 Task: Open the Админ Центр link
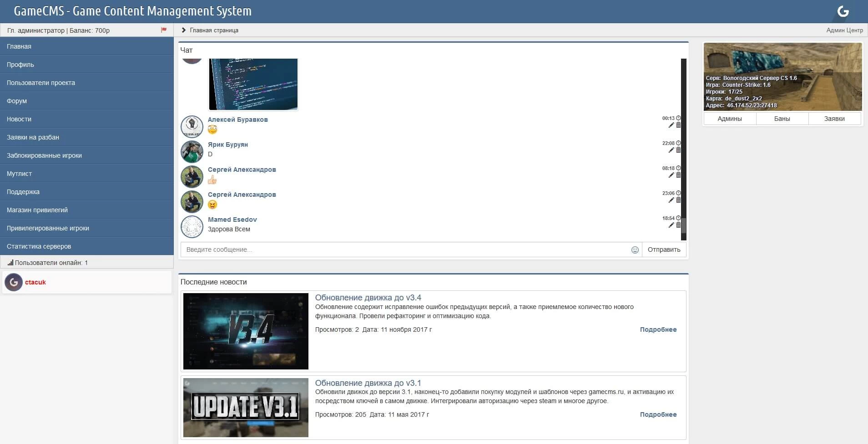point(844,30)
